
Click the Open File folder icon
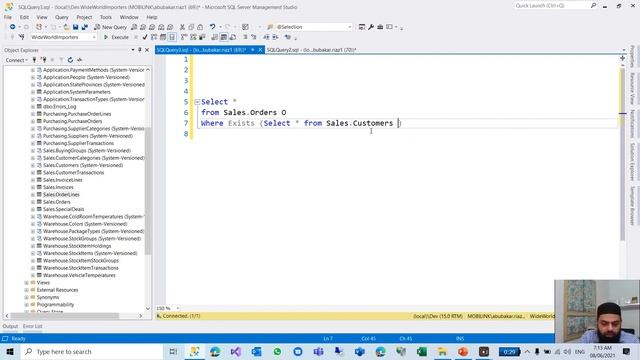pyautogui.click(x=67, y=27)
